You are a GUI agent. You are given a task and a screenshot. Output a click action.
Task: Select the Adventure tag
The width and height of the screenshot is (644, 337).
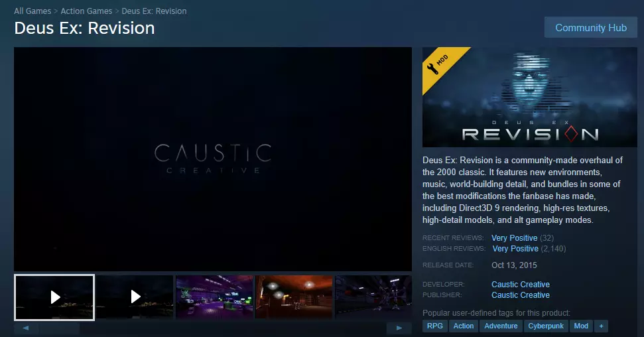click(x=501, y=326)
